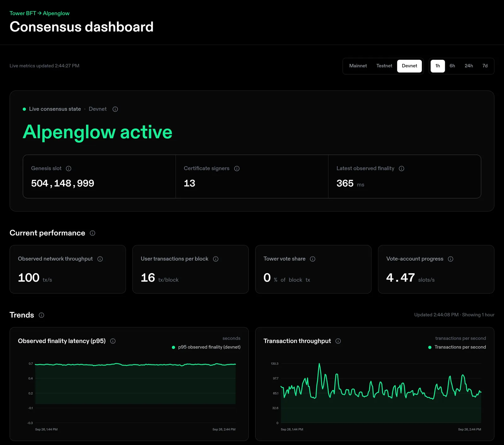Select the 1h time range
The image size is (504, 445).
tap(438, 66)
